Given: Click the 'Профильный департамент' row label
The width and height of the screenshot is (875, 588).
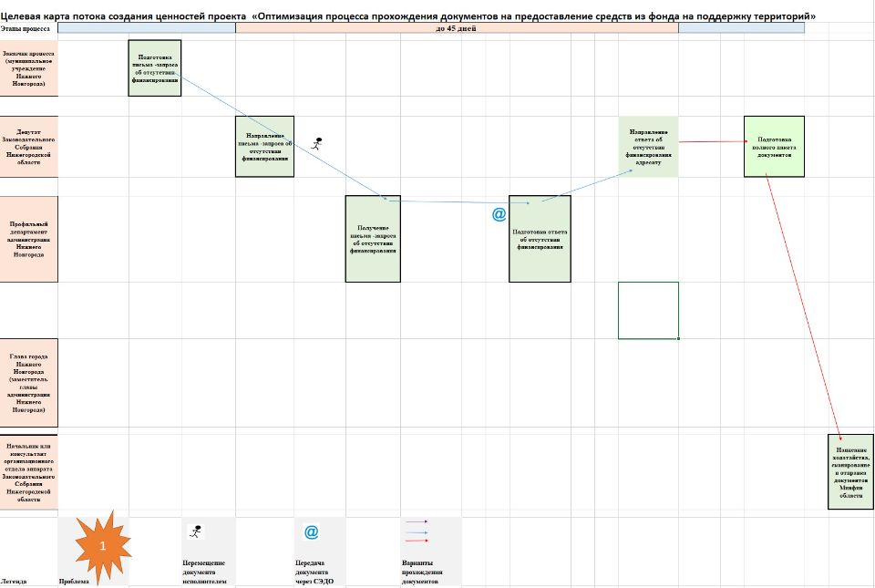Looking at the screenshot, I should click(28, 239).
